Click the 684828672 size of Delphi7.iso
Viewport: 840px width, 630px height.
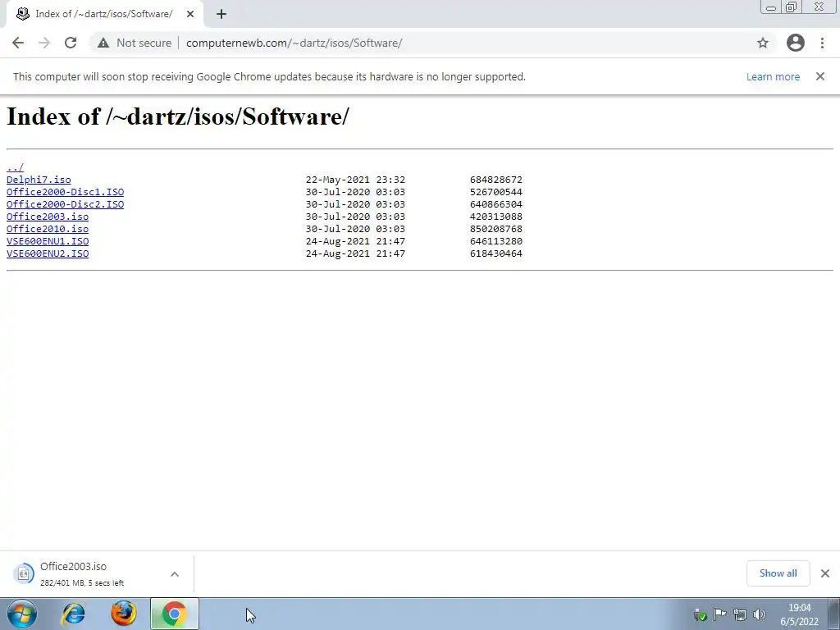(x=496, y=180)
